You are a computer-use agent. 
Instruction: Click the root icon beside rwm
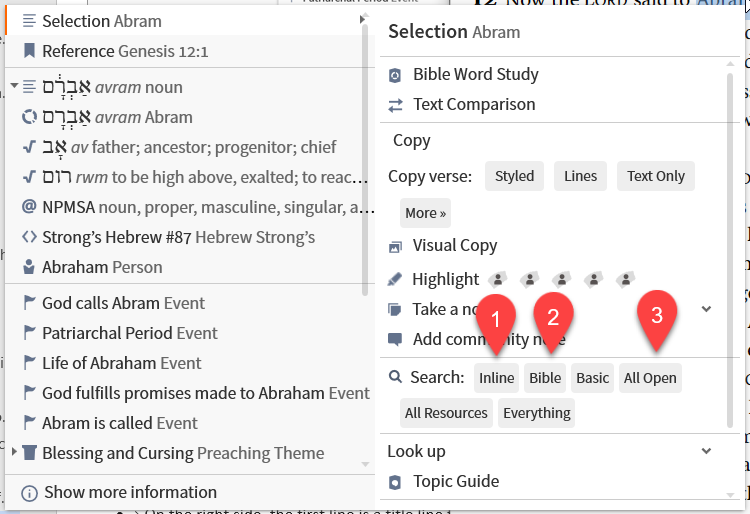pyautogui.click(x=29, y=177)
